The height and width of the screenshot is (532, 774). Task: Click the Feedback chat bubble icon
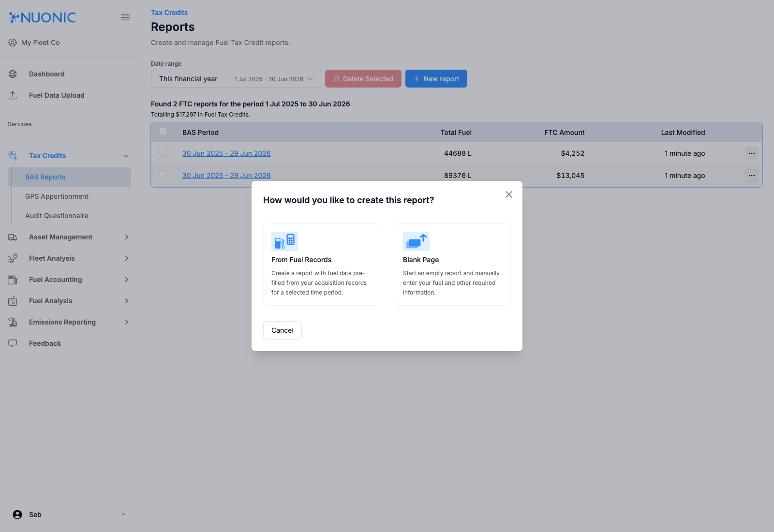click(12, 343)
